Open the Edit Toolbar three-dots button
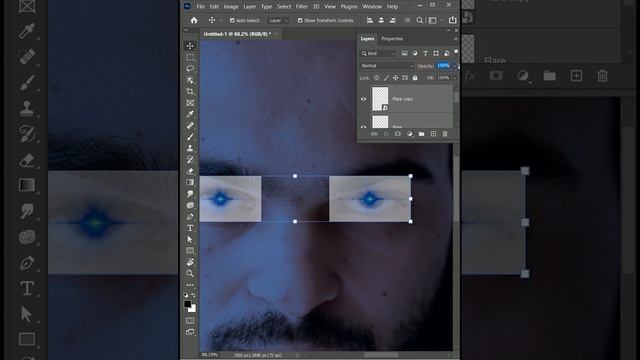This screenshot has width=640, height=360. 190,285
